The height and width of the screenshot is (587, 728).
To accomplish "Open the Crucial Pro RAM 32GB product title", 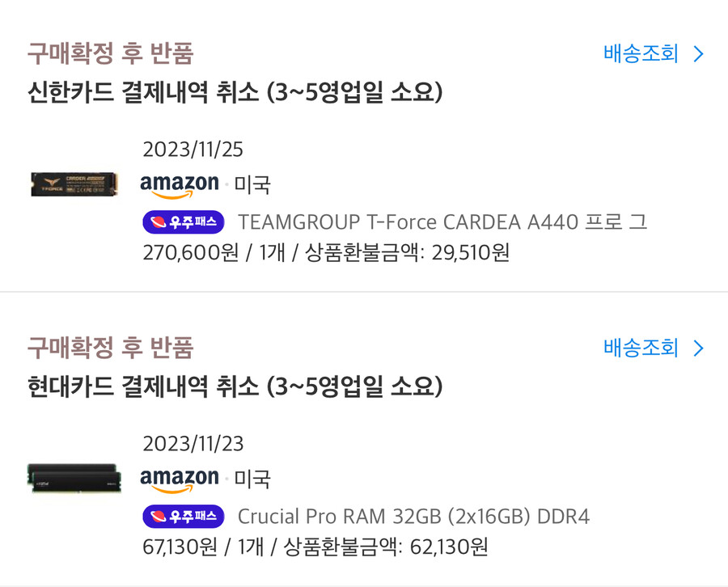I will [413, 516].
